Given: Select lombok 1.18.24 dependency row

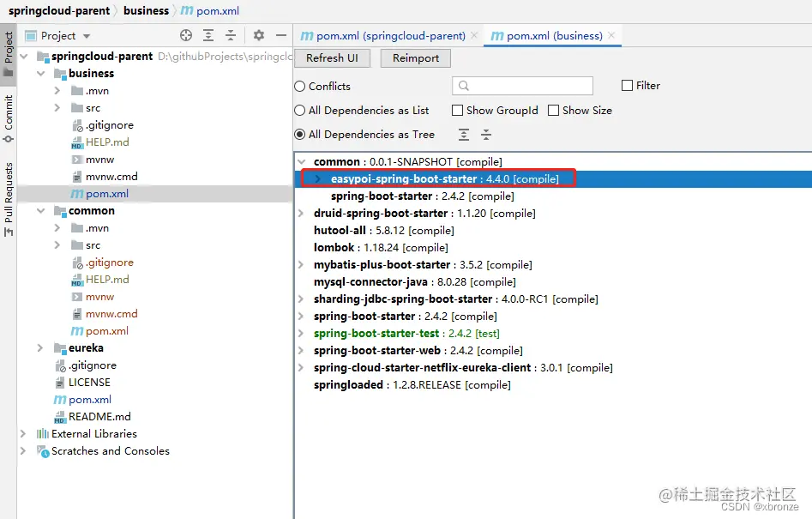Looking at the screenshot, I should (381, 248).
